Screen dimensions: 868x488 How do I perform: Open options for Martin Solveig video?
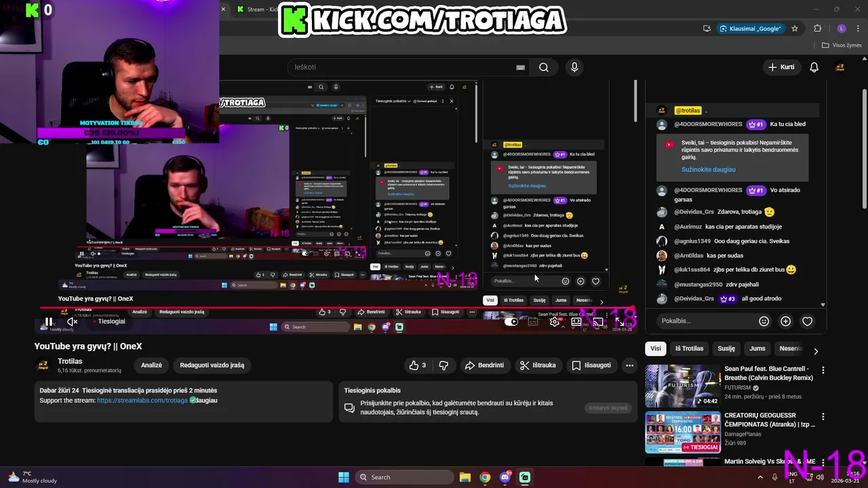pos(823,463)
